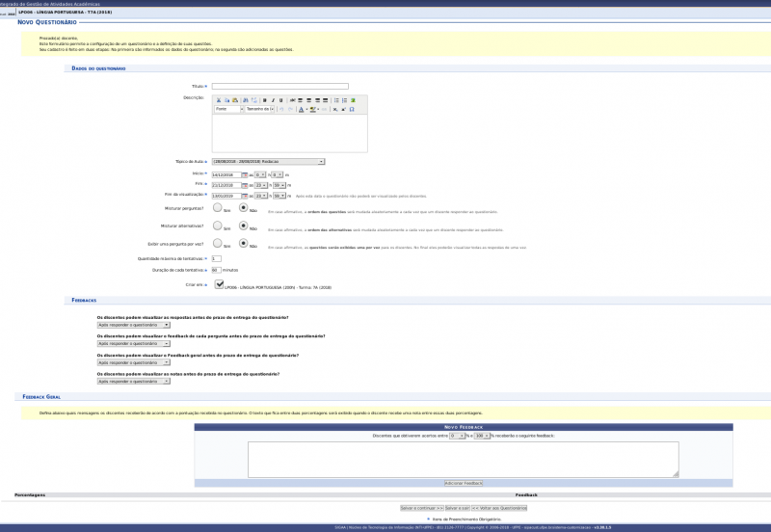Click the Undo icon in editor toolbar

pos(281,109)
